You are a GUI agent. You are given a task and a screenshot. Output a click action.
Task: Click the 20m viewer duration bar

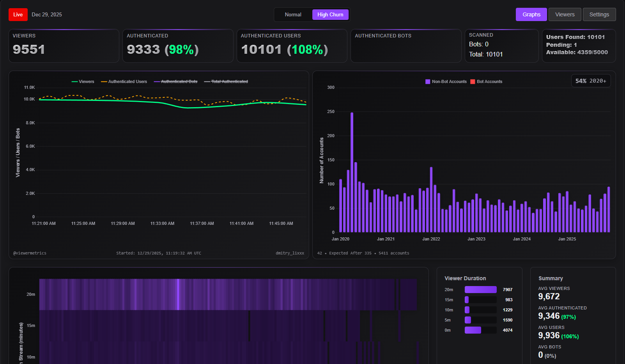[x=480, y=290]
